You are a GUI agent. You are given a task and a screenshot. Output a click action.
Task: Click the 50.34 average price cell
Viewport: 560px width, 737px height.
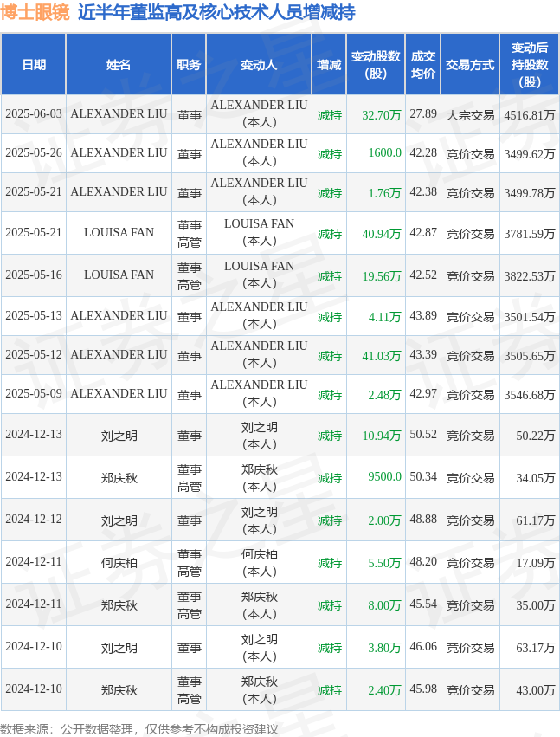(423, 477)
